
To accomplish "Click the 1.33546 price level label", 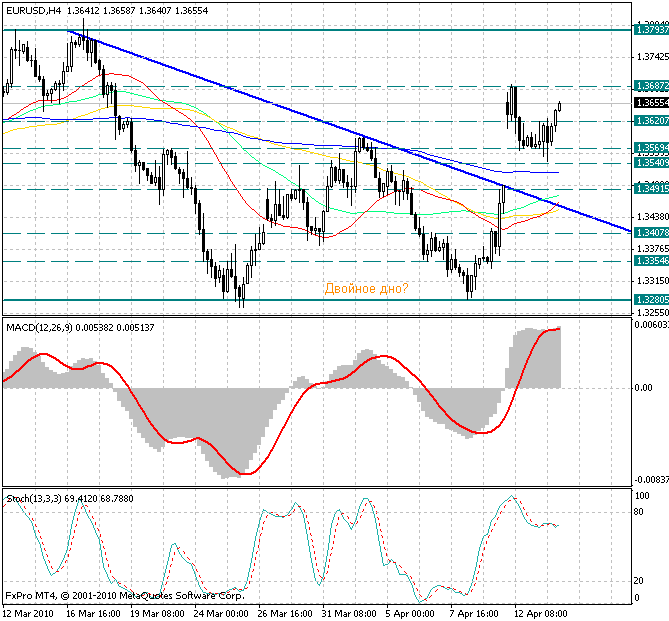I will point(652,260).
